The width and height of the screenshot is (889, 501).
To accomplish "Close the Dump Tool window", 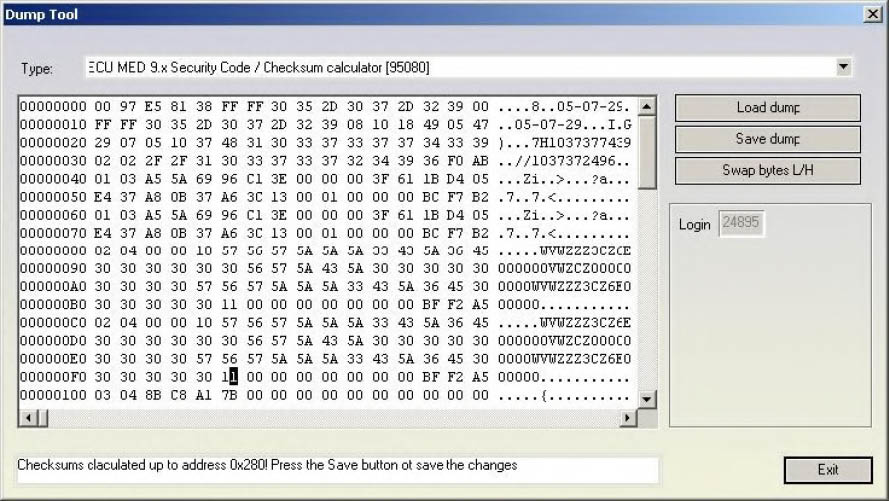I will (x=870, y=14).
